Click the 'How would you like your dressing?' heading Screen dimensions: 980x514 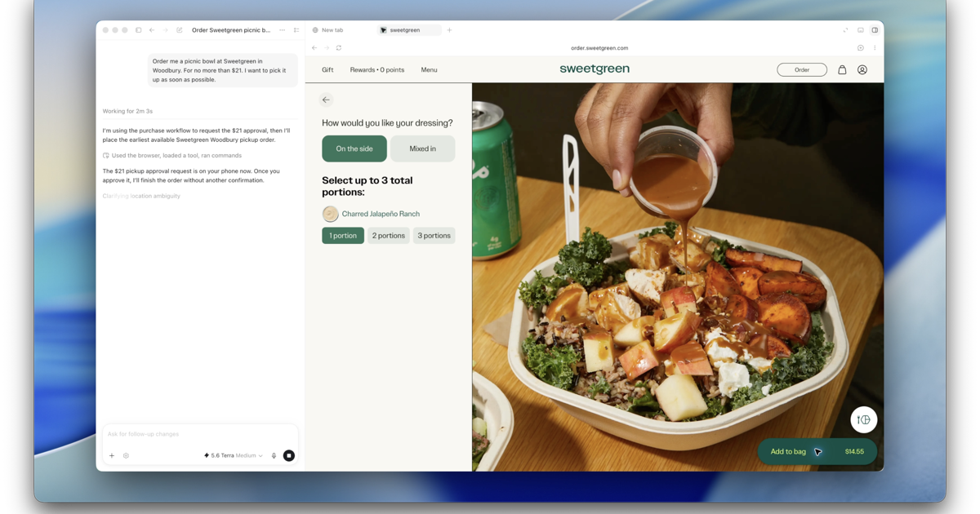(387, 123)
